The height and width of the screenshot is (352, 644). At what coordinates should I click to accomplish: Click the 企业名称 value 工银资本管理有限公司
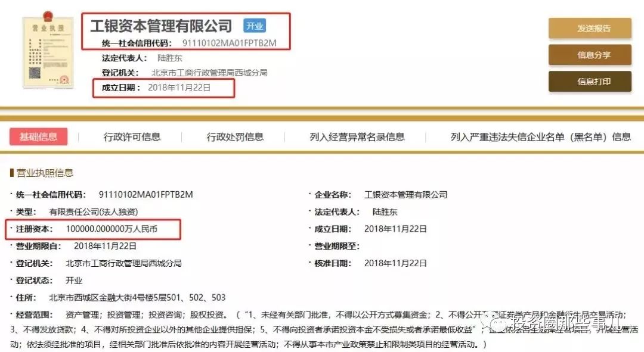[406, 194]
